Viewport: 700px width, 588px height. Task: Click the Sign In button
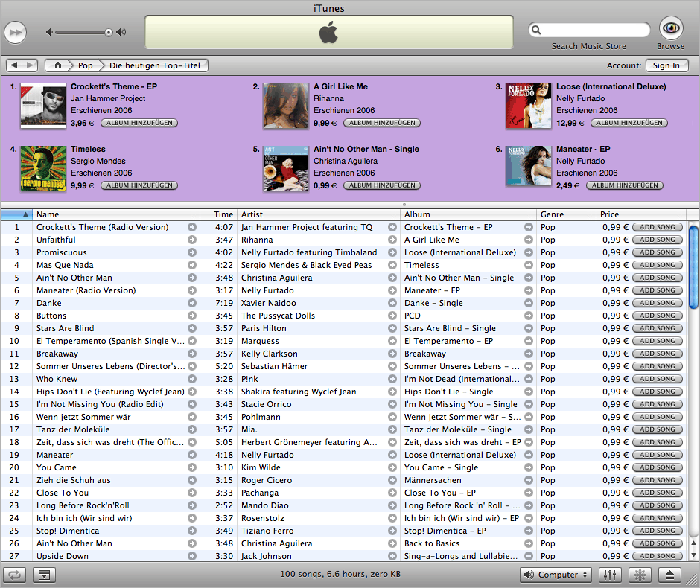point(666,65)
